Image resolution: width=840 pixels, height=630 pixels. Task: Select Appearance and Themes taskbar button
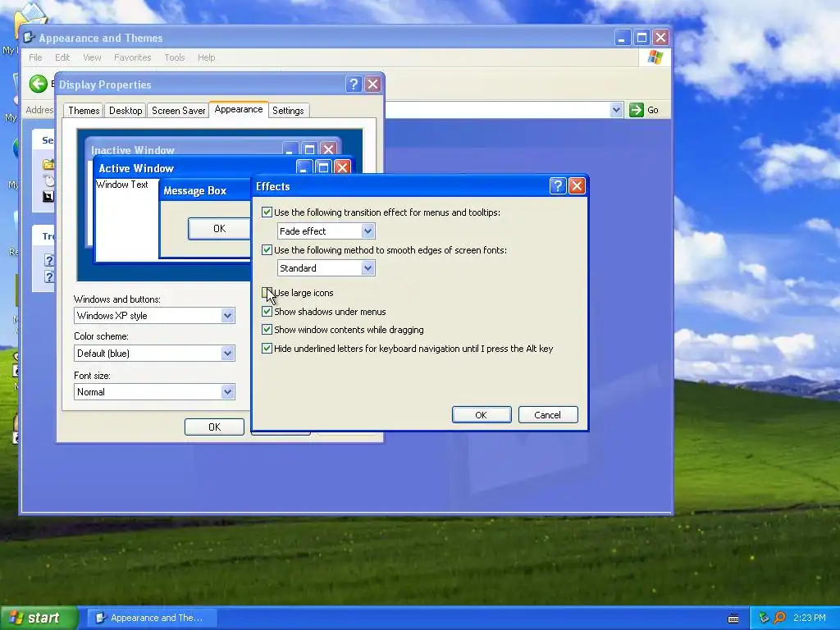coord(152,618)
